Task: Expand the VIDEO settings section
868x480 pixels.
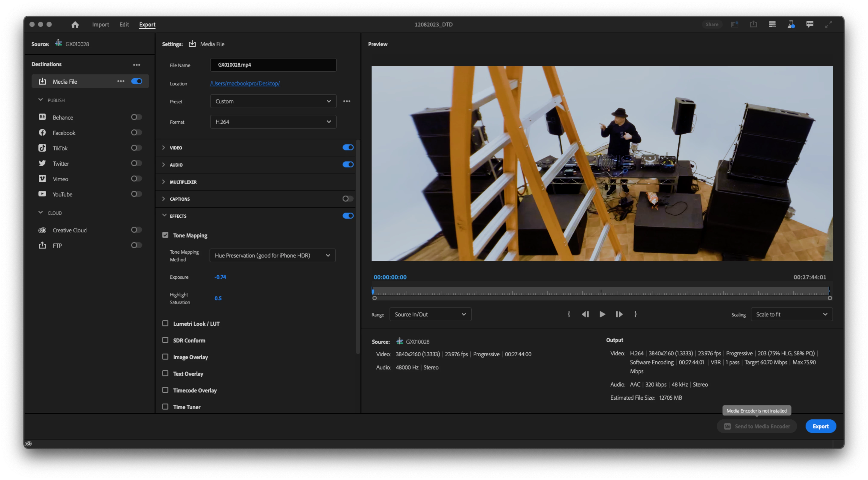Action: coord(164,148)
